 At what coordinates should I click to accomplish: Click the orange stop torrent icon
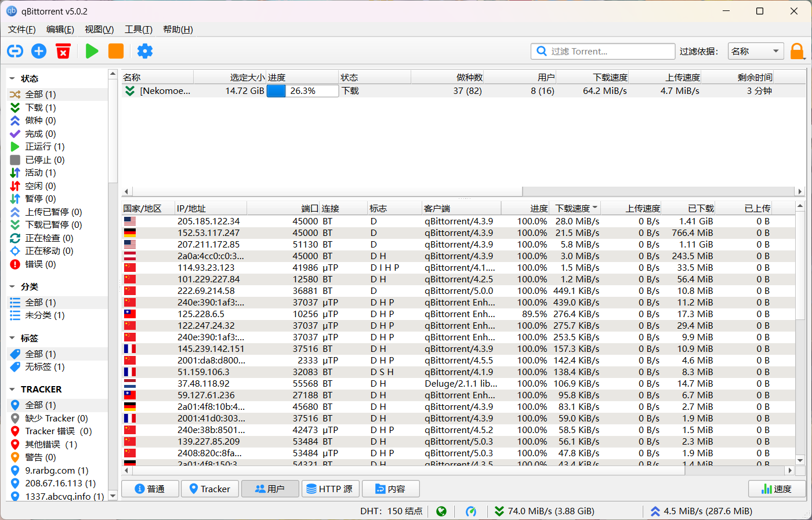coord(116,51)
